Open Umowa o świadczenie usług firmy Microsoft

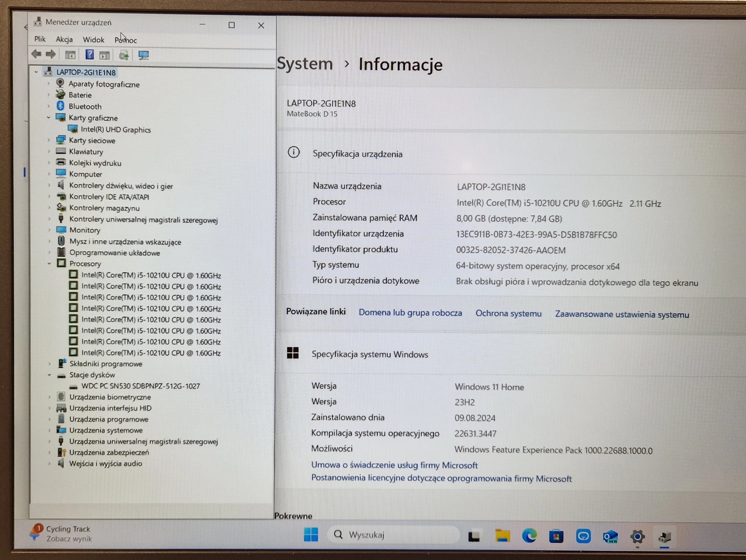pyautogui.click(x=394, y=465)
